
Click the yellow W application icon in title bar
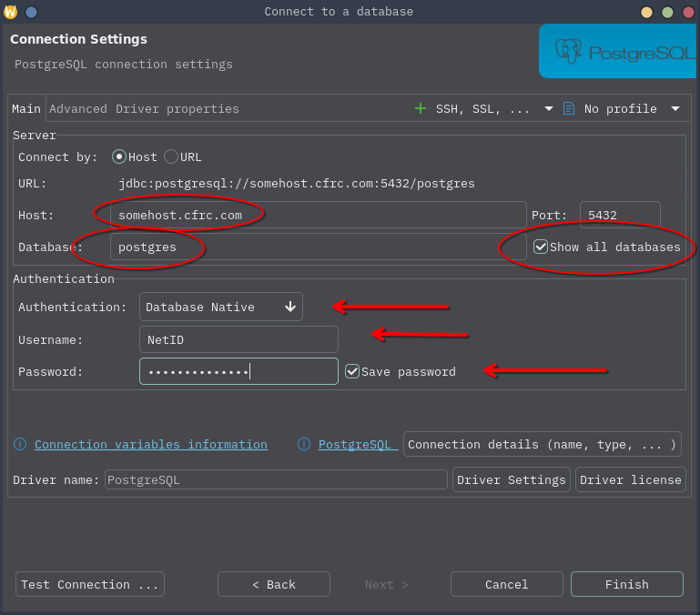[x=10, y=12]
